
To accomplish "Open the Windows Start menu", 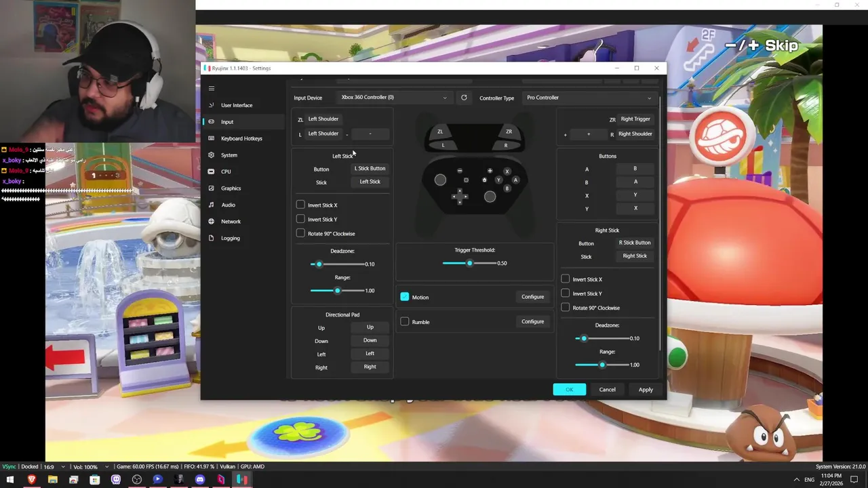I will [x=10, y=480].
